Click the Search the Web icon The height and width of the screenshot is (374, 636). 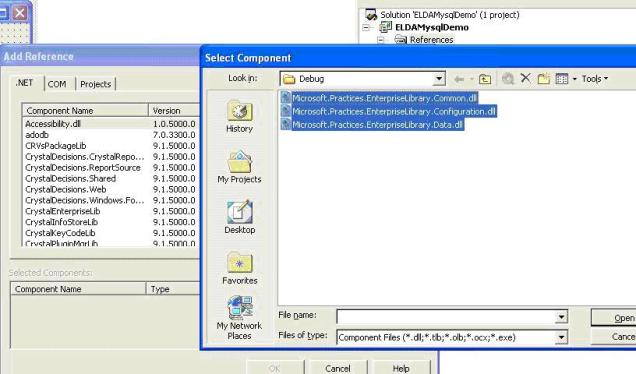(508, 79)
